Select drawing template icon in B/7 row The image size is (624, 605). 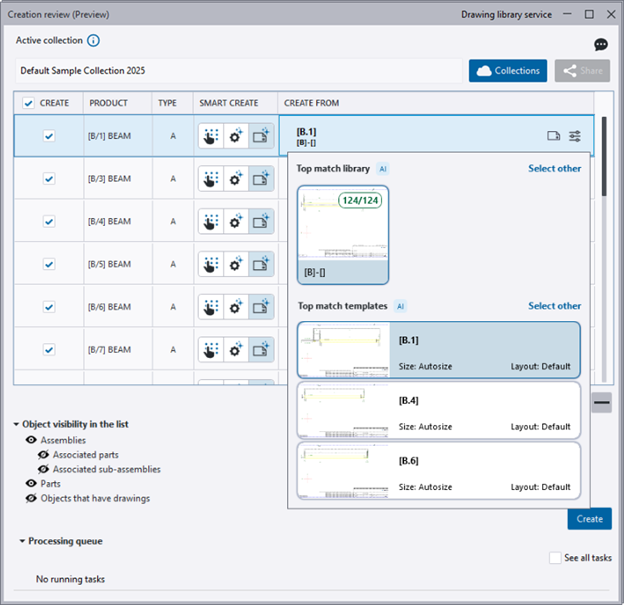(x=261, y=350)
